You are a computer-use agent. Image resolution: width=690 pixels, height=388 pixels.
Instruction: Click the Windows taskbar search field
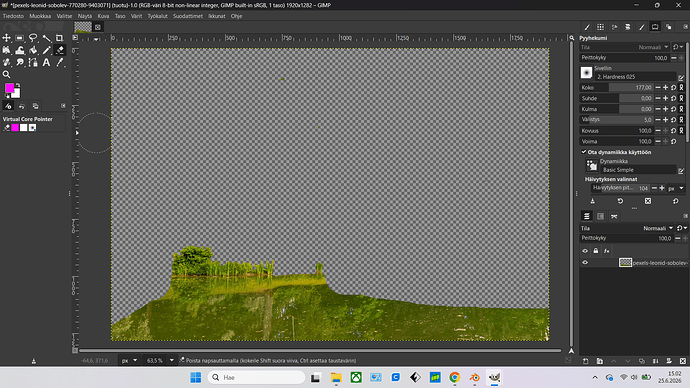256,377
